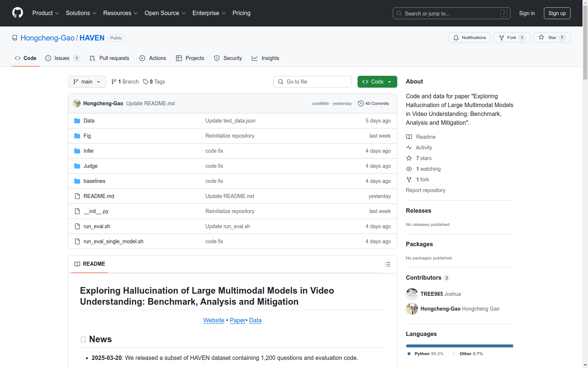The image size is (588, 368).
Task: Open the Packages heading link
Action: [419, 244]
